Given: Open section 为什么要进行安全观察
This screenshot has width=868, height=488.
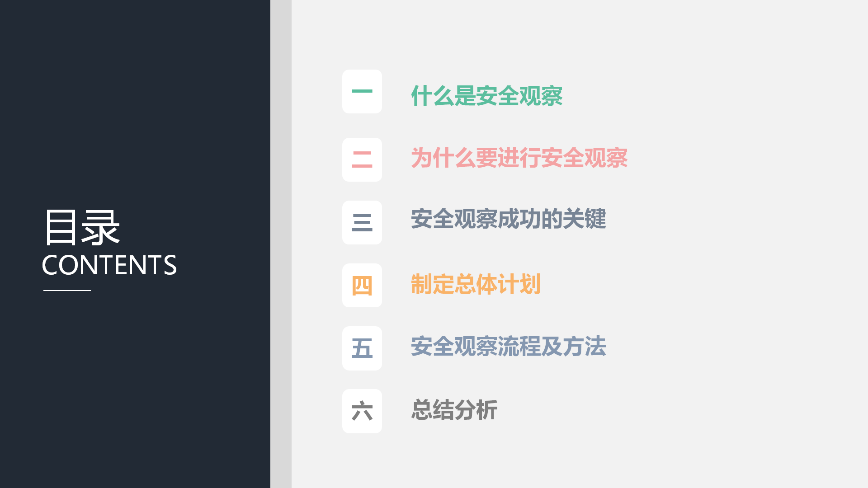Looking at the screenshot, I should click(x=519, y=158).
